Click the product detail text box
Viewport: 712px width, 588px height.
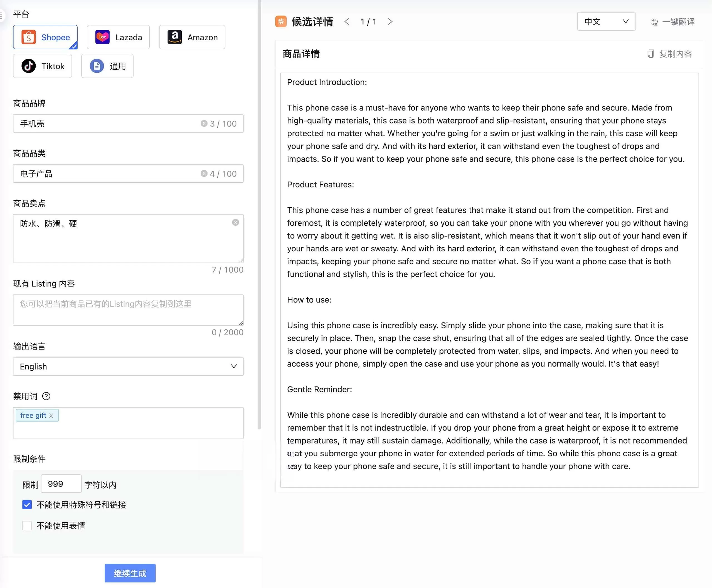[x=489, y=281]
